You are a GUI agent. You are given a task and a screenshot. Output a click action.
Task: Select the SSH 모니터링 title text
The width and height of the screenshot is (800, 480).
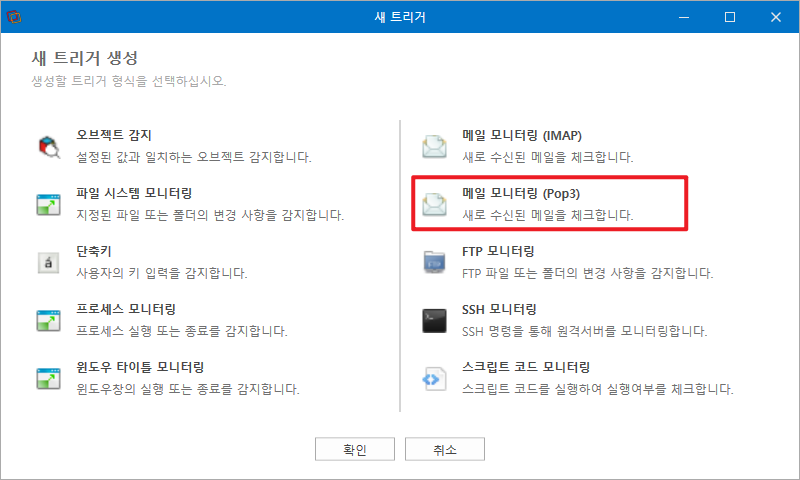click(x=499, y=310)
